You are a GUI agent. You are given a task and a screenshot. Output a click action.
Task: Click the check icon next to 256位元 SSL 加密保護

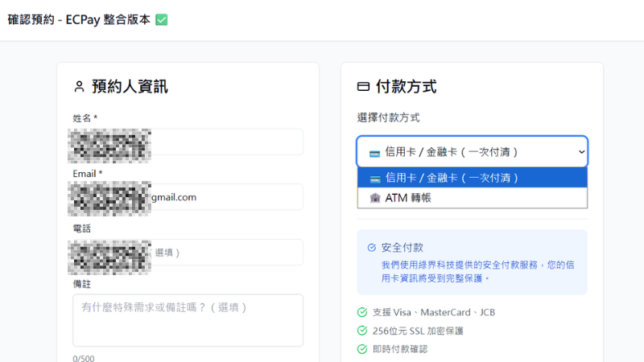coord(362,331)
